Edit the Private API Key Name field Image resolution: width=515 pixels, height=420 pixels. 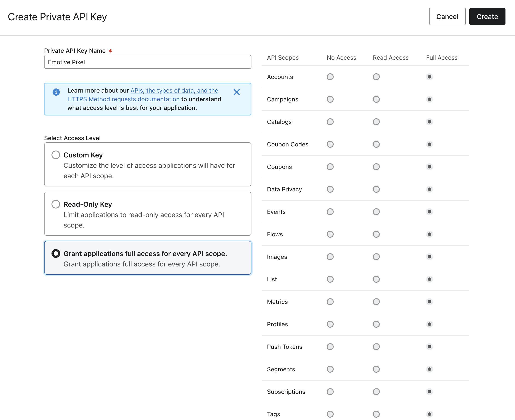(148, 62)
